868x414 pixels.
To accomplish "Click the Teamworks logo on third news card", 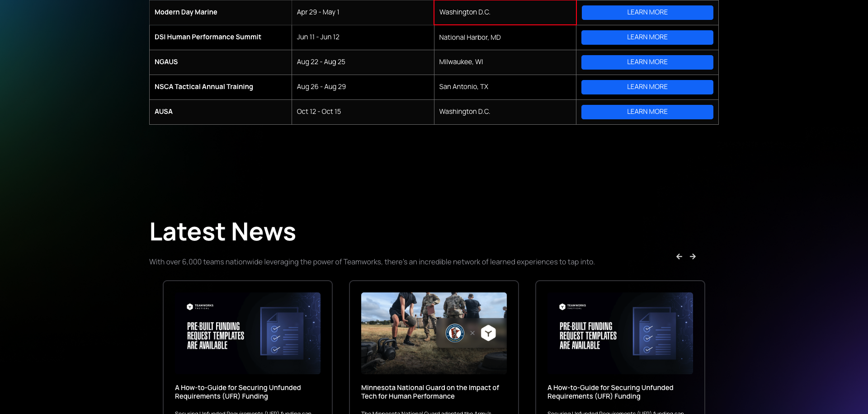I will pos(572,306).
